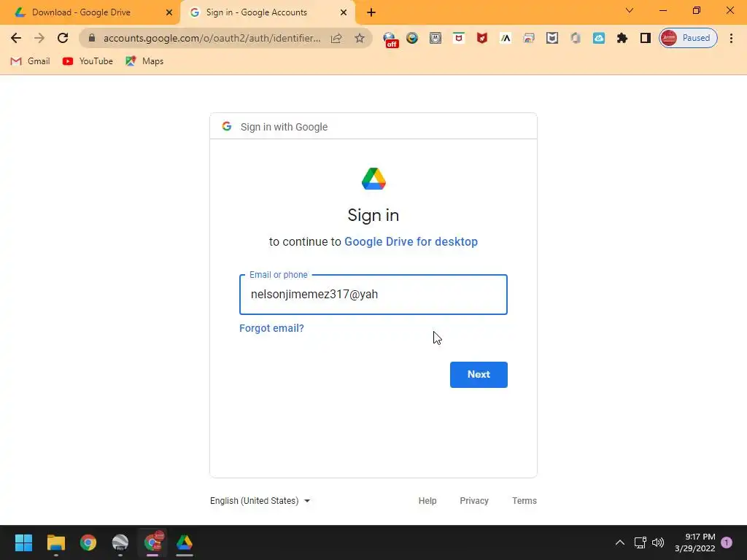Open a new tab with the plus button
This screenshot has width=747, height=560.
click(371, 12)
